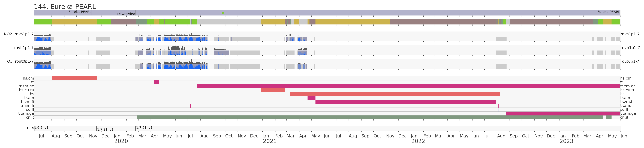Click the long magenta tr.zm.ge bar
Screen dimensions: 644x148
[408, 86]
